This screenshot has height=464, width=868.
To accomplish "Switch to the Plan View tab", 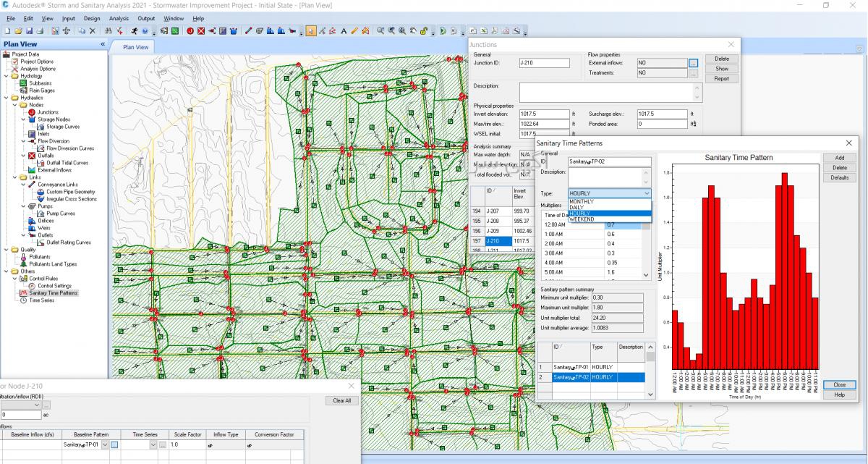I will click(135, 48).
